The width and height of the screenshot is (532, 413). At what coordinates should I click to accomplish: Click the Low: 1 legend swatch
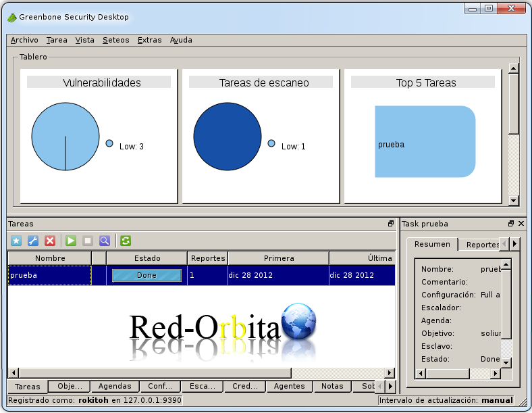click(271, 143)
